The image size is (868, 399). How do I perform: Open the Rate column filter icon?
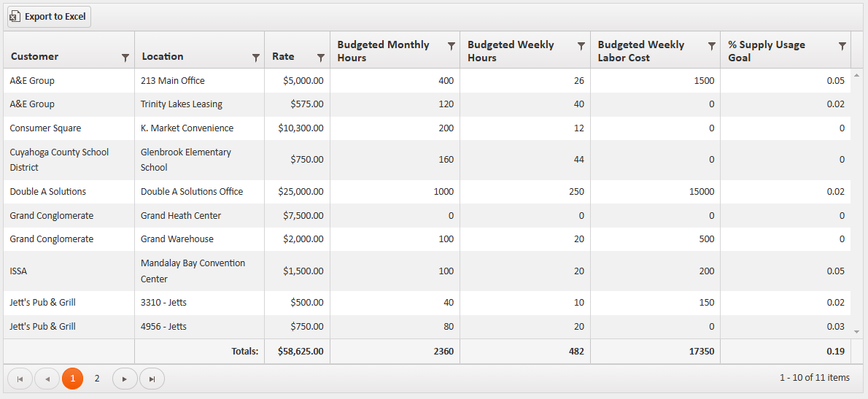pos(320,58)
